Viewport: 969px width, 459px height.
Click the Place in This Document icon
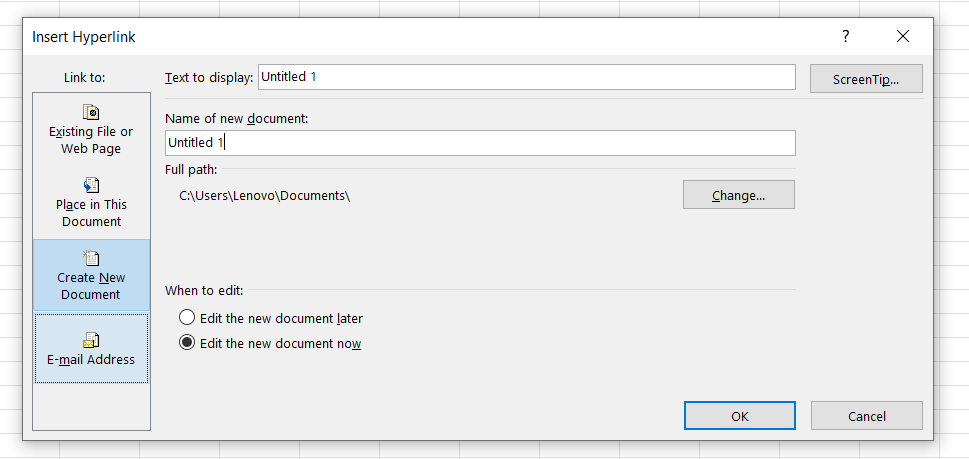[x=91, y=185]
